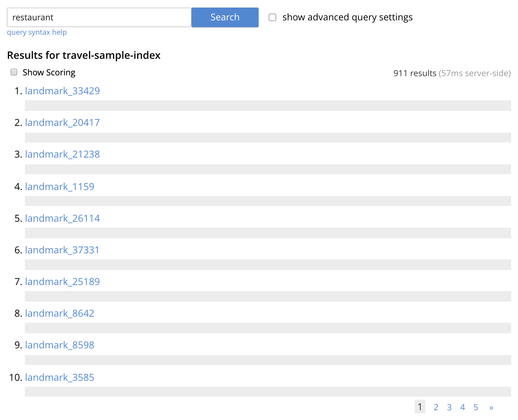
Task: Open the landmark_21238 result
Action: tap(62, 154)
